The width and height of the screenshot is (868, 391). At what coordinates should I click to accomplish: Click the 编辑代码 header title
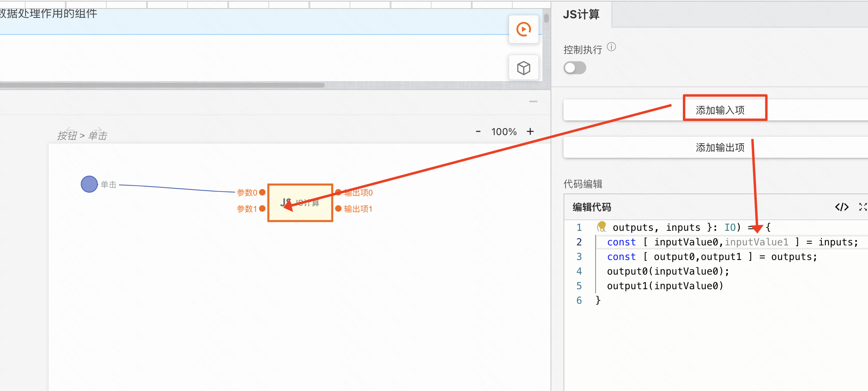click(592, 207)
